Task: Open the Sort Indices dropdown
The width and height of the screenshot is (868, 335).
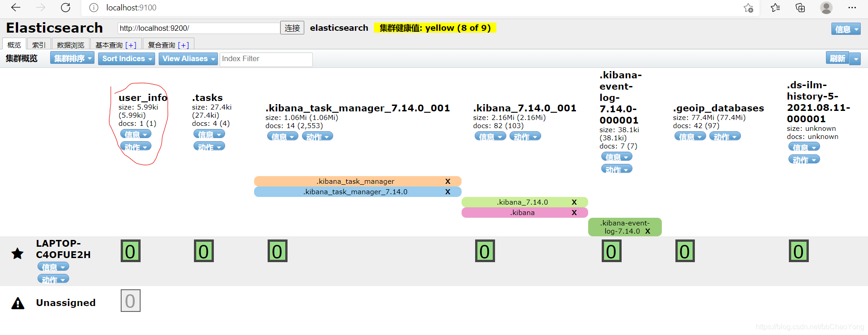Action: pos(127,58)
